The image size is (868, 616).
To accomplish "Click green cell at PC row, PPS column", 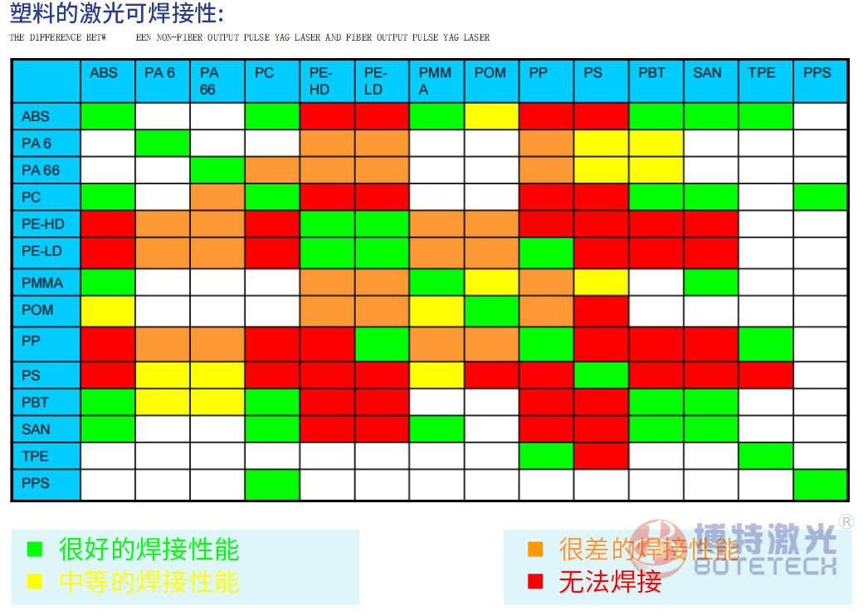I will pyautogui.click(x=820, y=198).
